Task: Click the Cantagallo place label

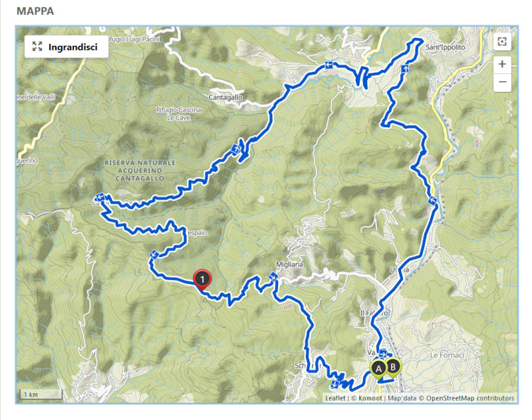Action: pos(225,97)
